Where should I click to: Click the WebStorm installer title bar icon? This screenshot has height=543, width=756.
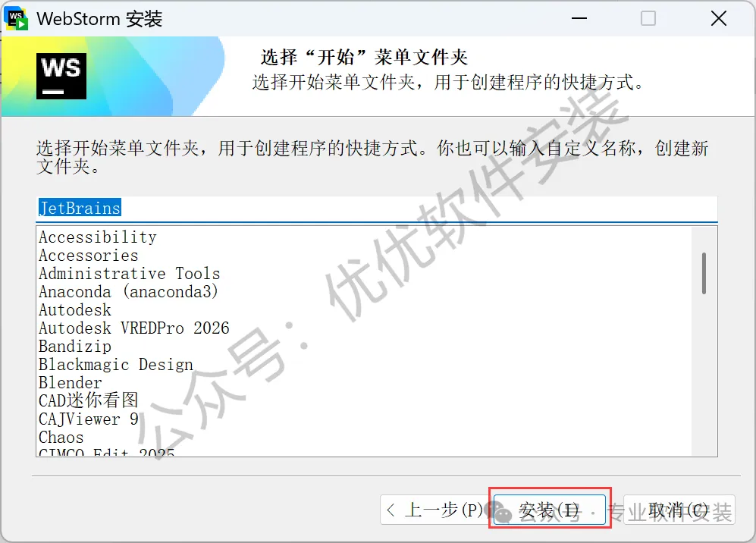tap(17, 18)
